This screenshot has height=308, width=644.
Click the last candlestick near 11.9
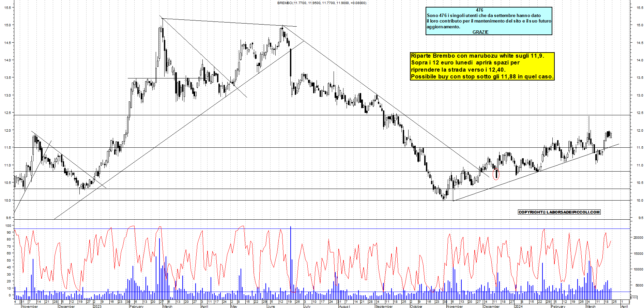tap(611, 135)
